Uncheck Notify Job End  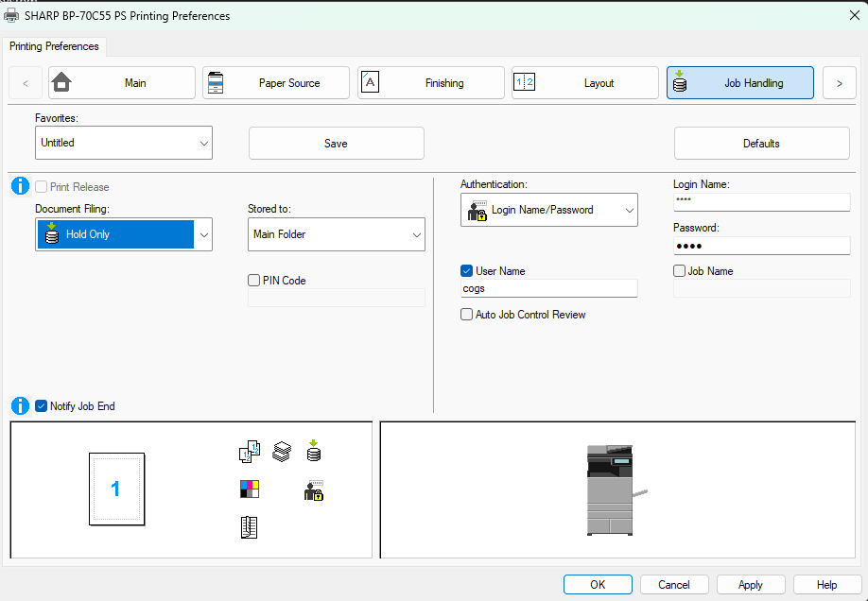tap(41, 405)
